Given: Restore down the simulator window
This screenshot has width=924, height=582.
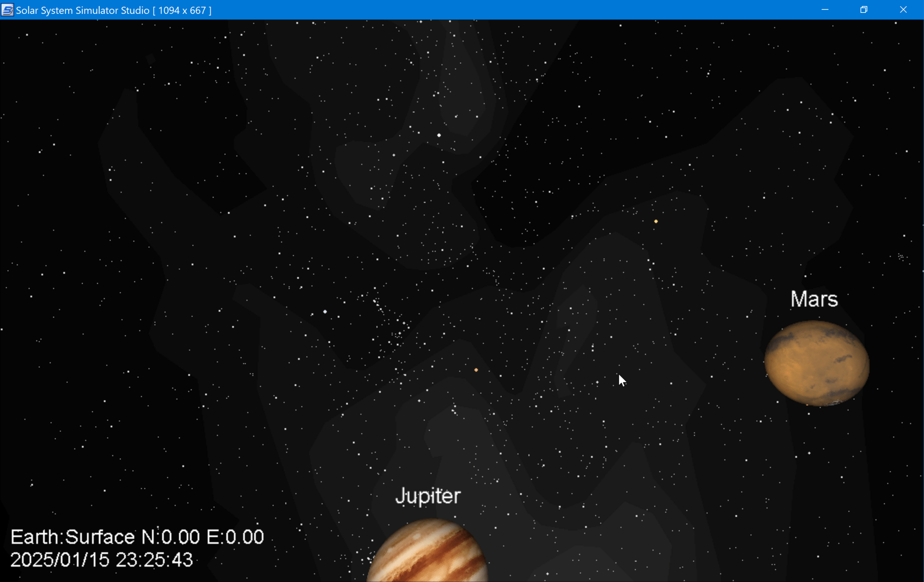Looking at the screenshot, I should [x=864, y=10].
